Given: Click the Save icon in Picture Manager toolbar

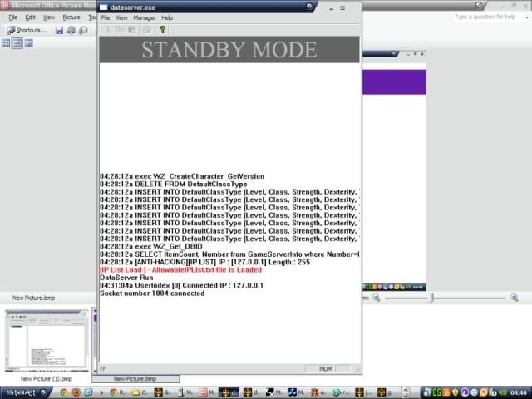Looking at the screenshot, I should [59, 30].
